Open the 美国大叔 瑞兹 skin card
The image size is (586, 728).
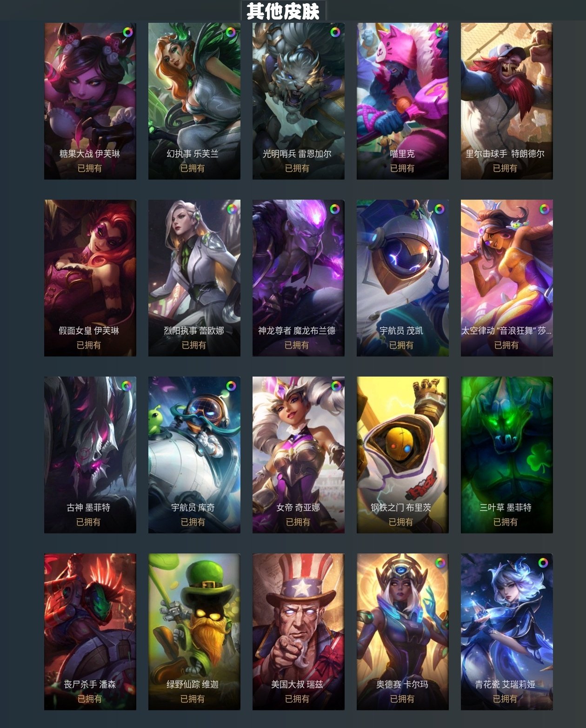[x=299, y=632]
